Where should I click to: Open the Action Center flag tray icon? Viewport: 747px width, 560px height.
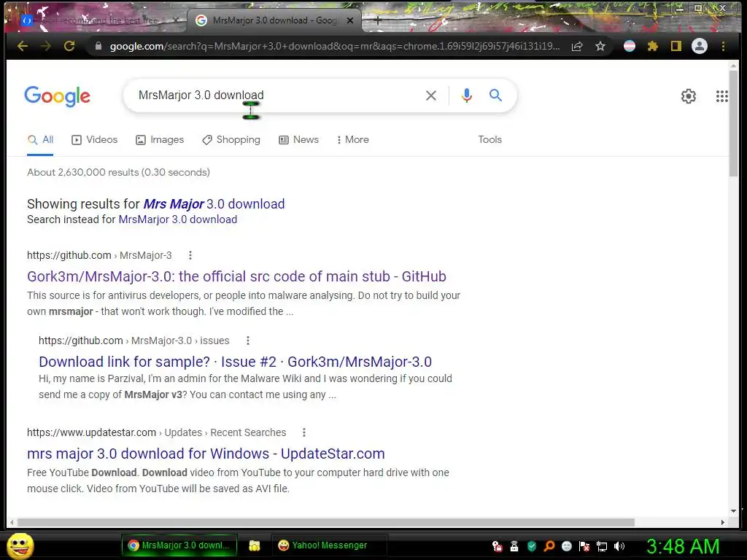(x=584, y=546)
